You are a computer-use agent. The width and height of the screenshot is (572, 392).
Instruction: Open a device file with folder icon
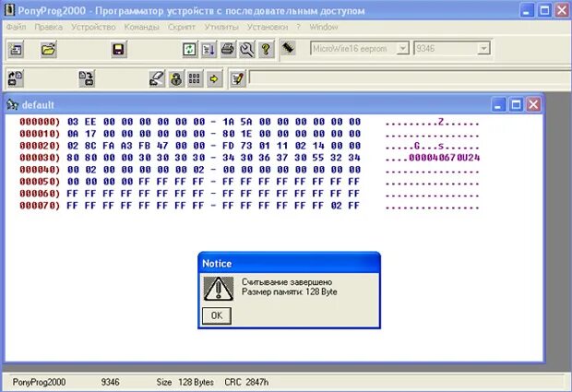[49, 49]
